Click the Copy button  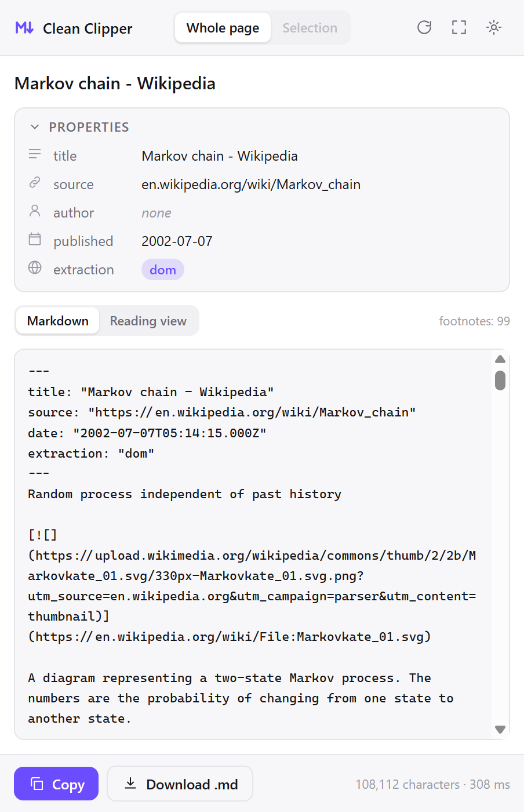(56, 784)
